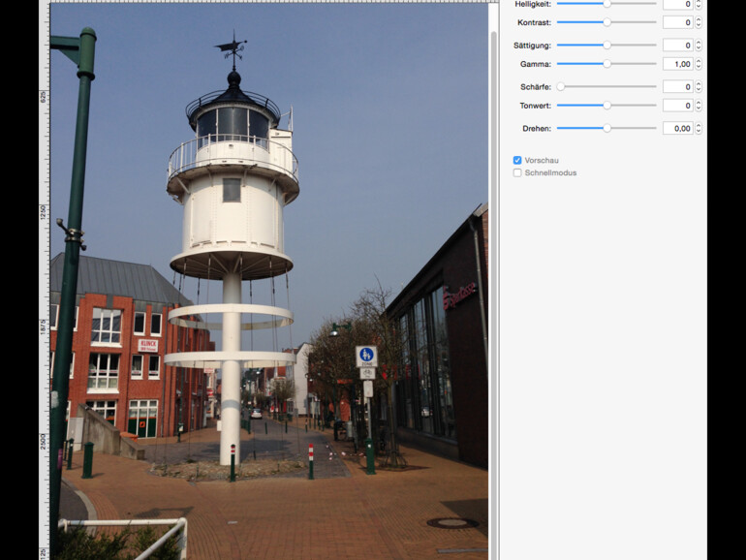
Task: Click the Gamma stepper arrows
Action: click(x=699, y=64)
